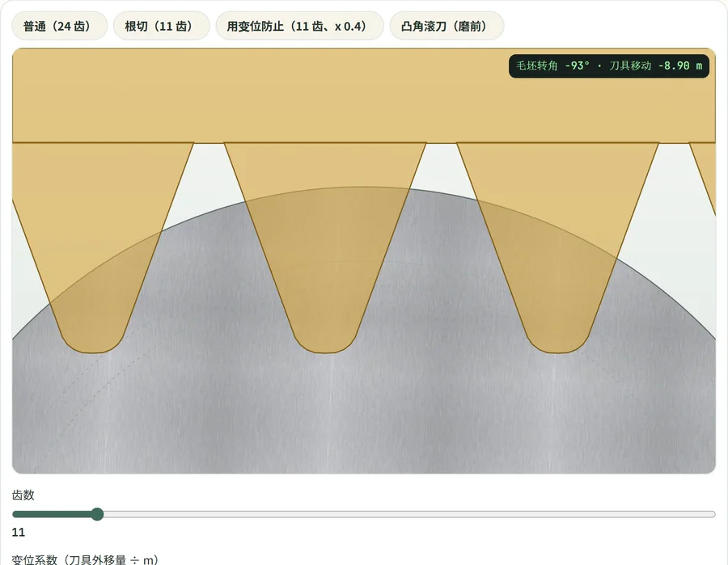This screenshot has height=565, width=728.
Task: Click the 毛坯转角 -93° status readout
Action: (608, 65)
